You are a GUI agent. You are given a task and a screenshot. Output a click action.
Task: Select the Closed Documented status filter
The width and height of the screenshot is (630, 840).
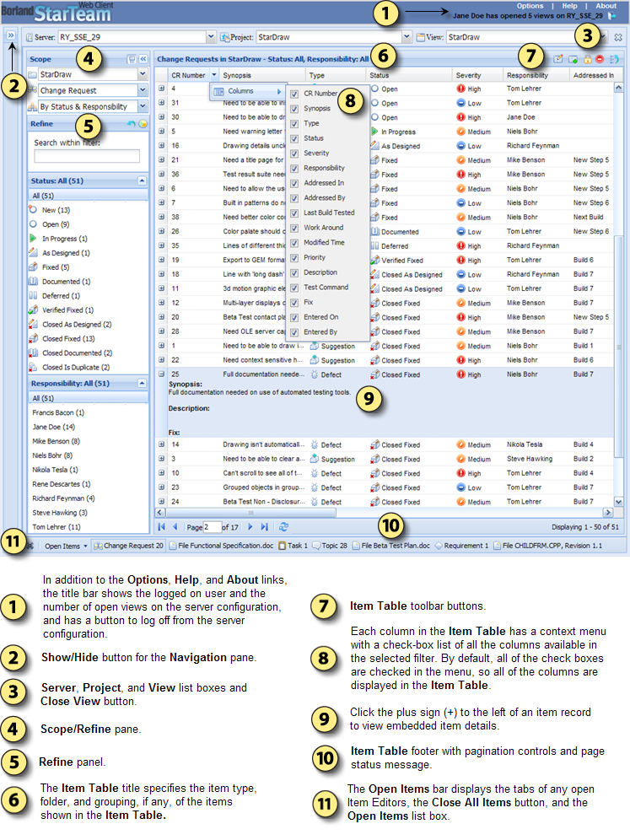point(77,353)
